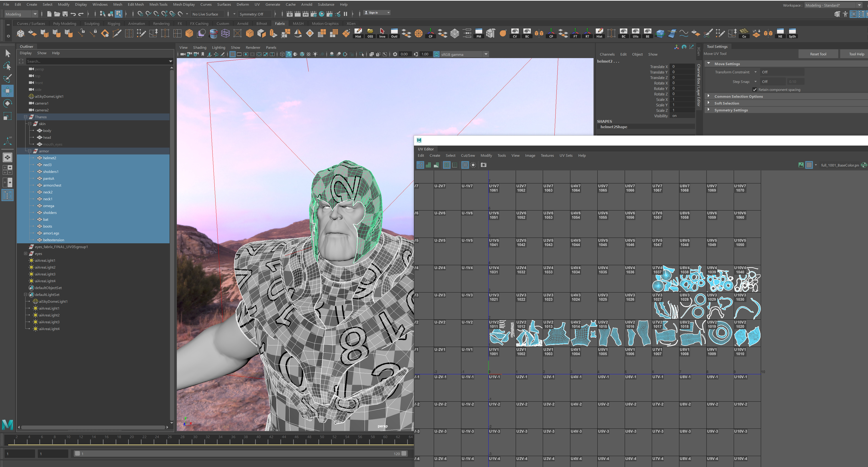Click the playback range slider handle
This screenshot has height=467, width=868.
coord(77,453)
